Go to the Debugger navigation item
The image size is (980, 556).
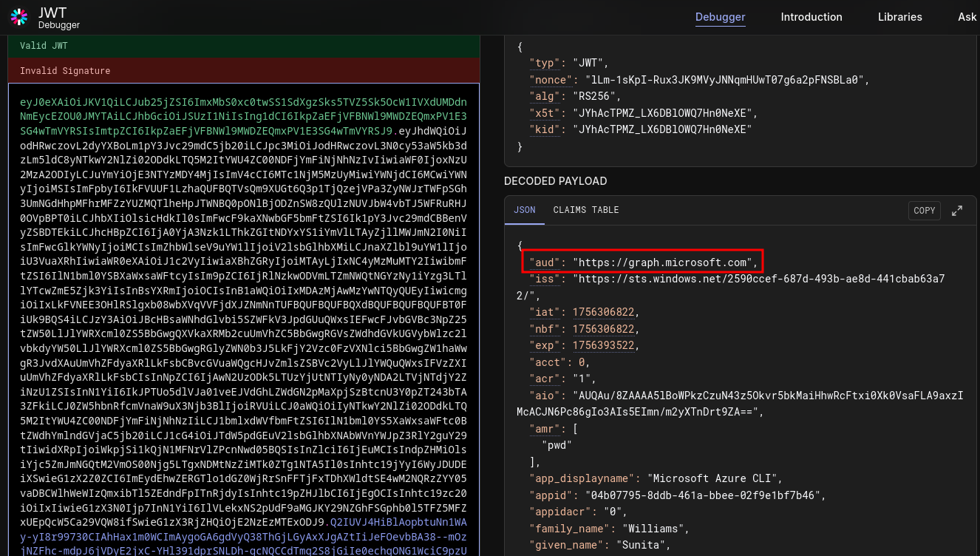click(720, 17)
